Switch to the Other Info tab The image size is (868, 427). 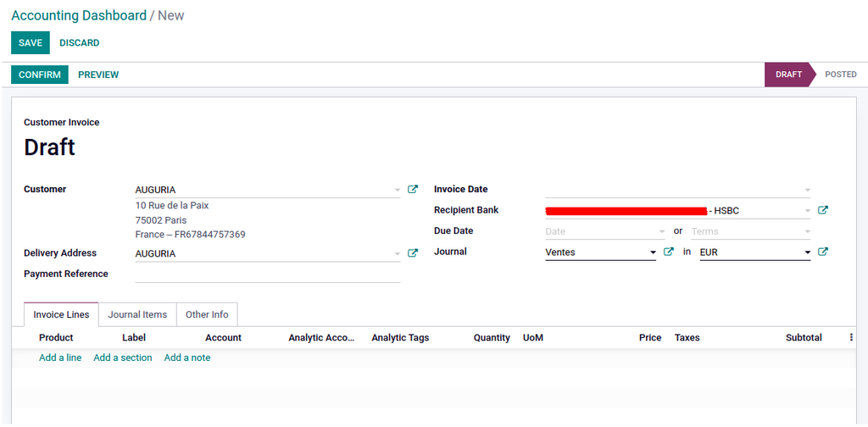pyautogui.click(x=207, y=314)
